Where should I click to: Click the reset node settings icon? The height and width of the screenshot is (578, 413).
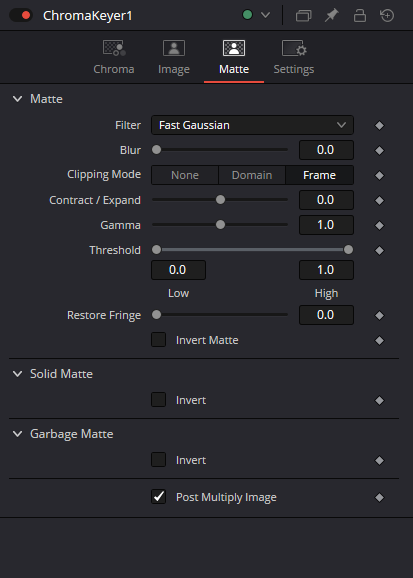click(387, 15)
